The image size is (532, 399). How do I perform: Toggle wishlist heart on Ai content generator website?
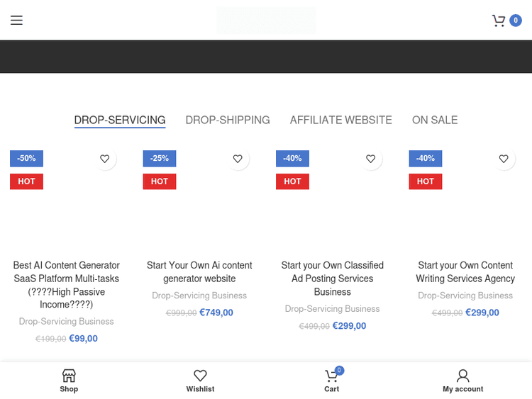238,159
